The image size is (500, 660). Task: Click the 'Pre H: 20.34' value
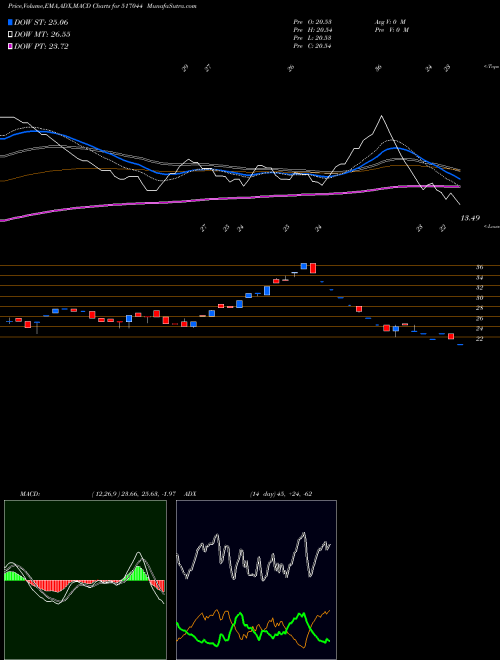coord(312,30)
